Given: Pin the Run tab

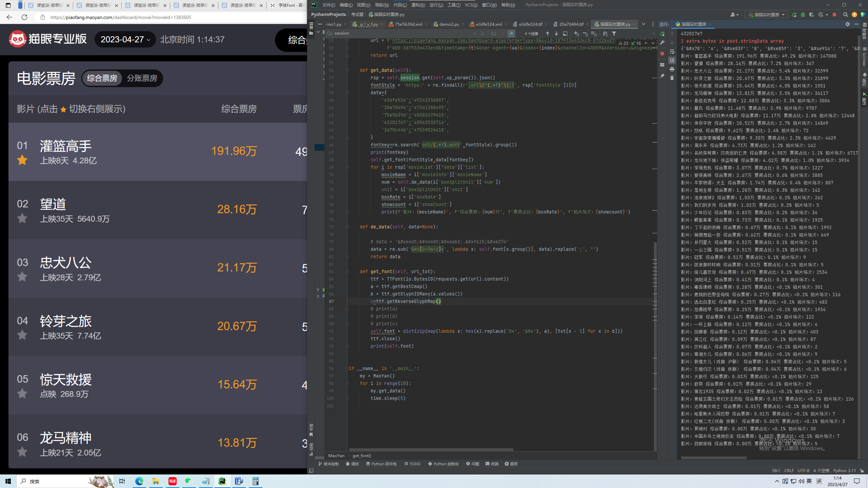Looking at the screenshot, I should 662,76.
